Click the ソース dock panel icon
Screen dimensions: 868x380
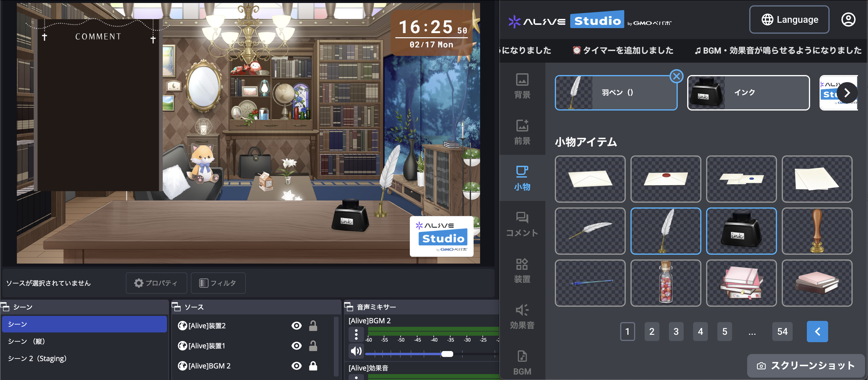tap(176, 307)
